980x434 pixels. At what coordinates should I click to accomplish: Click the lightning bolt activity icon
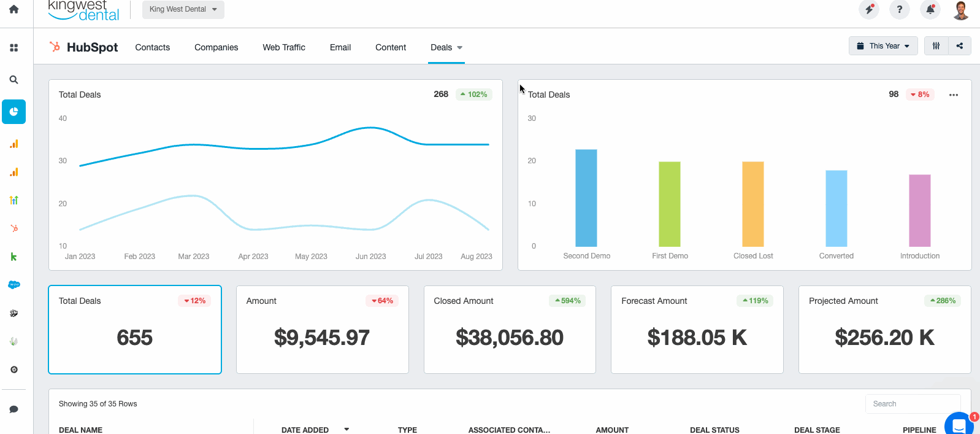click(x=868, y=10)
